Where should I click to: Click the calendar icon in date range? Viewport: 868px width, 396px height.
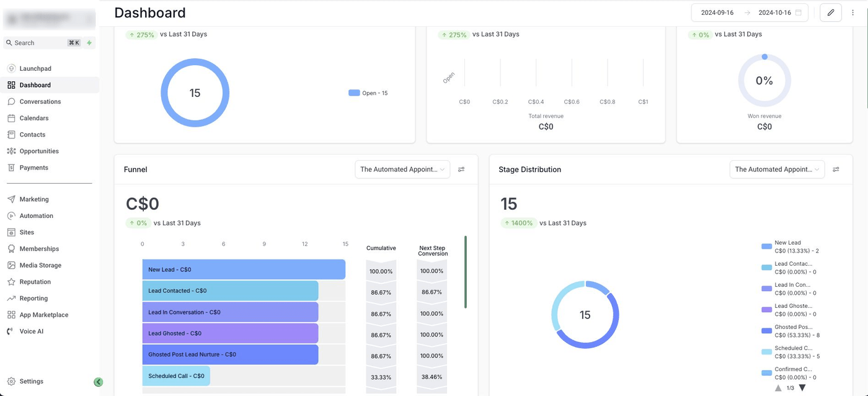coord(799,12)
